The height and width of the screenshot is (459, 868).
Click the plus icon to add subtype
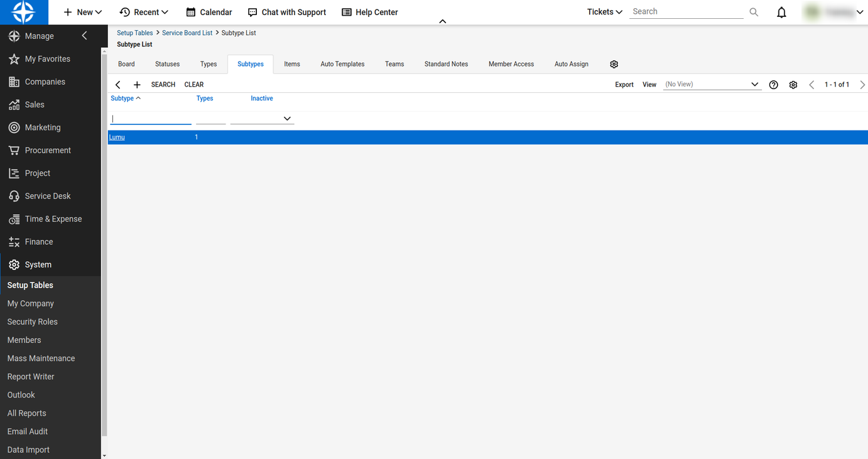click(137, 85)
